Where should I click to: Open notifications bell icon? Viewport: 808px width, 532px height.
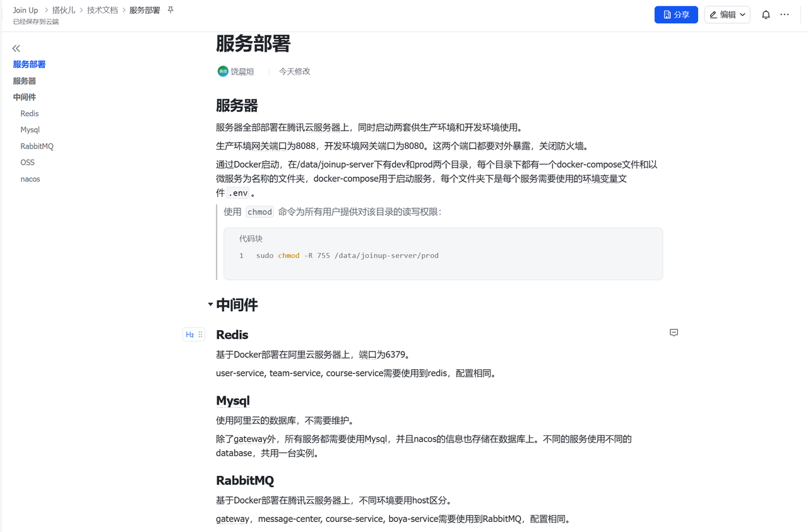766,15
